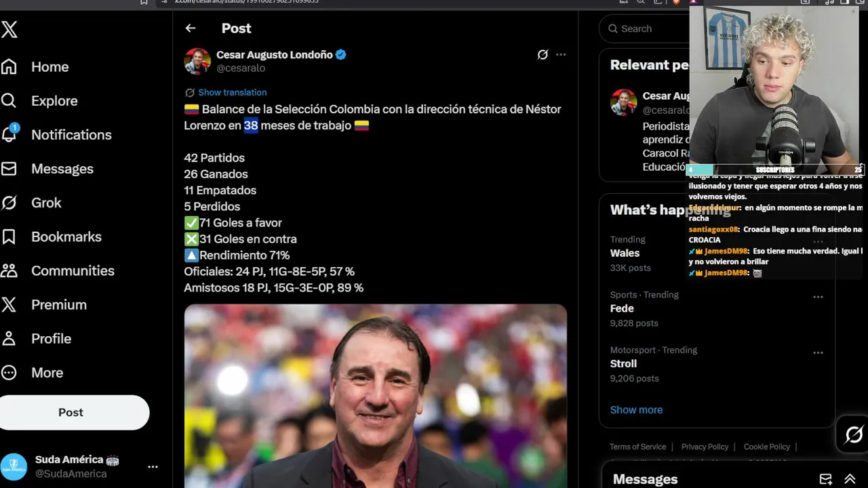
Task: Go to the Profile menu item
Action: [51, 338]
